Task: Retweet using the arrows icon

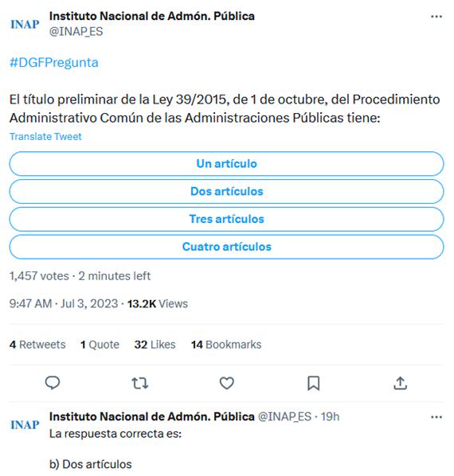Action: 140,383
